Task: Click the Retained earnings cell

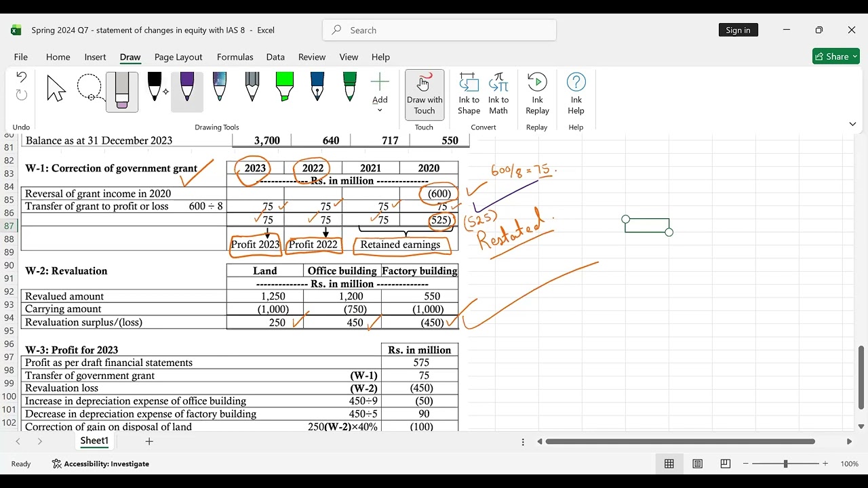Action: (400, 245)
